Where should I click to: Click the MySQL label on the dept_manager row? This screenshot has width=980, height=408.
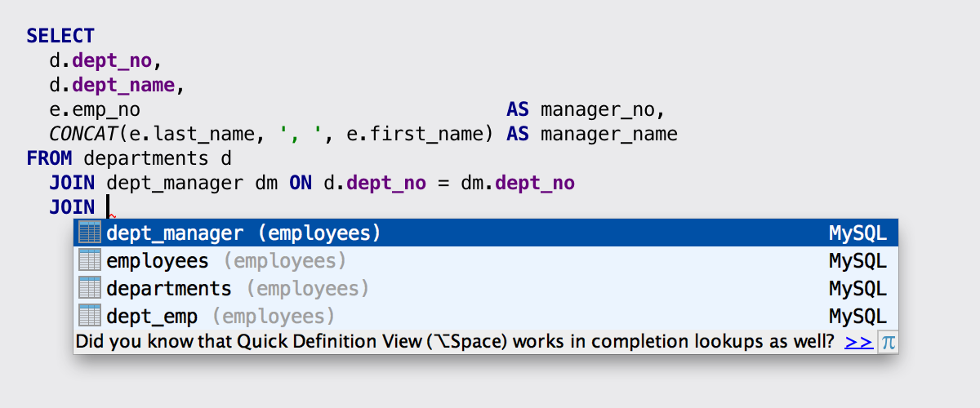pos(857,233)
